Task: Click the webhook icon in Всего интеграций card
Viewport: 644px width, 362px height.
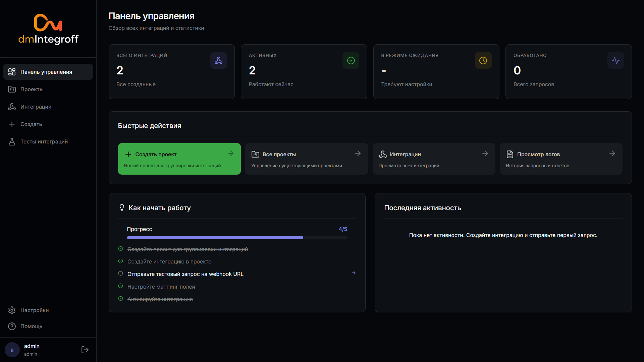Action: (218, 60)
